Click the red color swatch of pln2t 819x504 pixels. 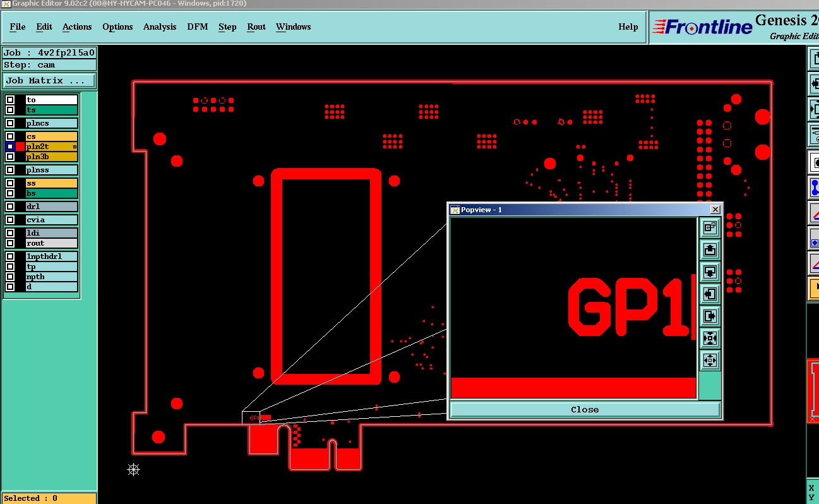(20, 147)
